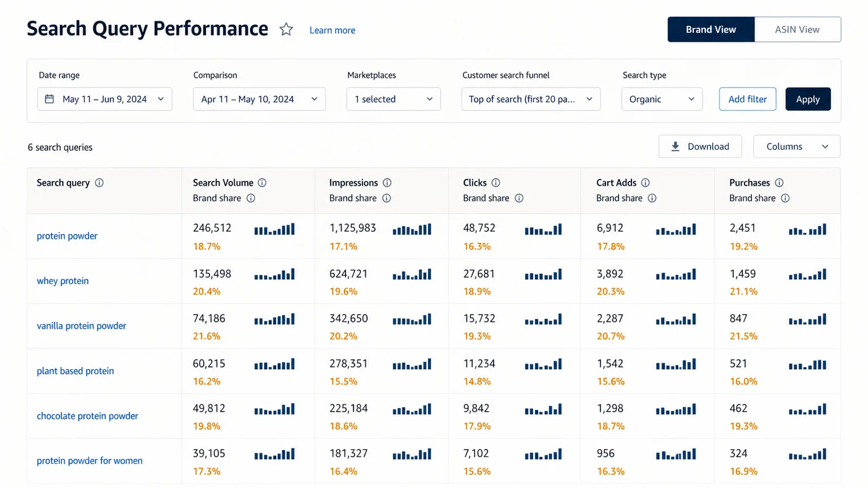The width and height of the screenshot is (868, 488).
Task: Open whey protein Clicks sparkline chart
Action: point(543,274)
